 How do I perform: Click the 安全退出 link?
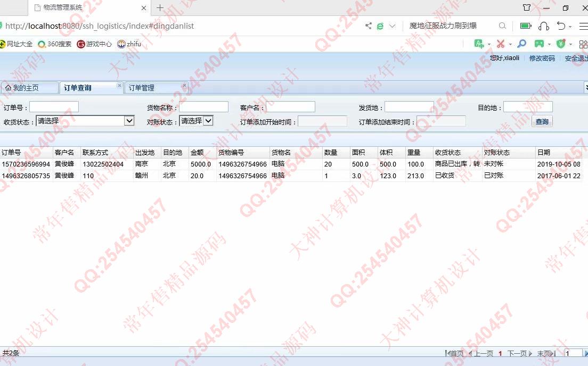(x=576, y=58)
